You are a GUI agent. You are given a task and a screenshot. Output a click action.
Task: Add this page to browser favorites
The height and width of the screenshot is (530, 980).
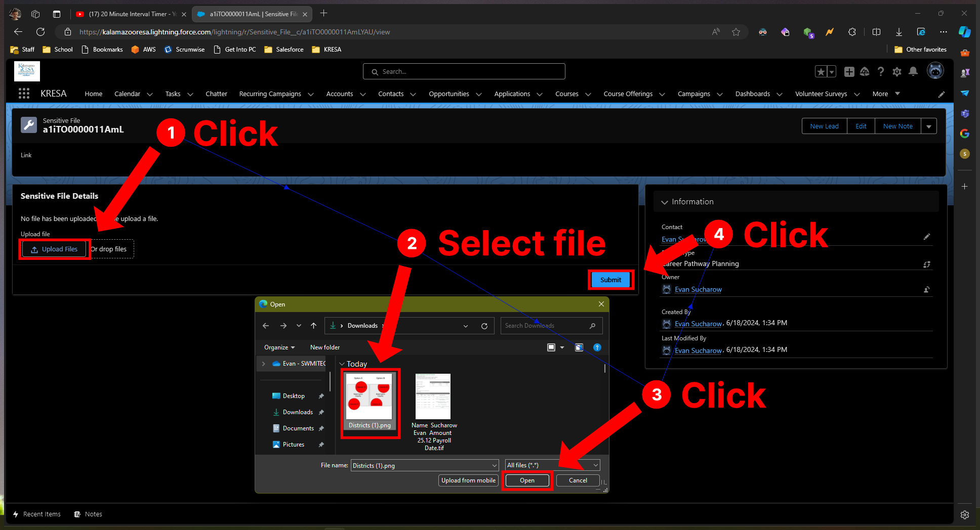tap(736, 32)
